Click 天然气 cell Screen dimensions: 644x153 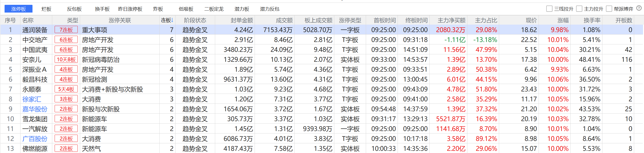(91, 149)
